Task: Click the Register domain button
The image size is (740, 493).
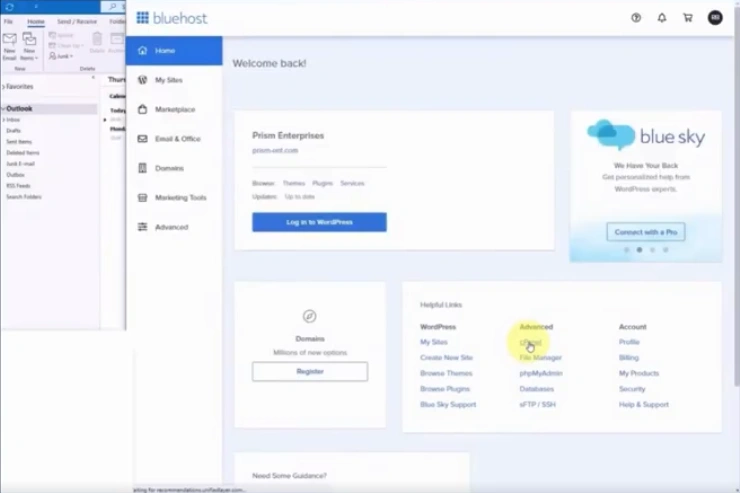Action: pos(309,371)
